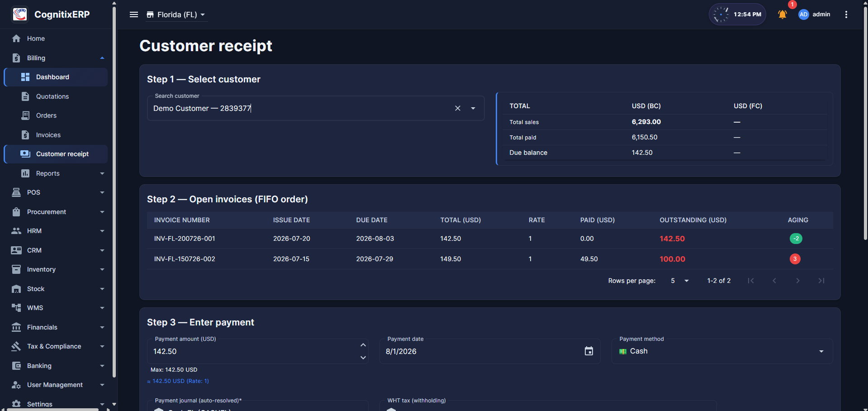Open the hamburger menu
This screenshot has width=868, height=411.
(x=134, y=14)
